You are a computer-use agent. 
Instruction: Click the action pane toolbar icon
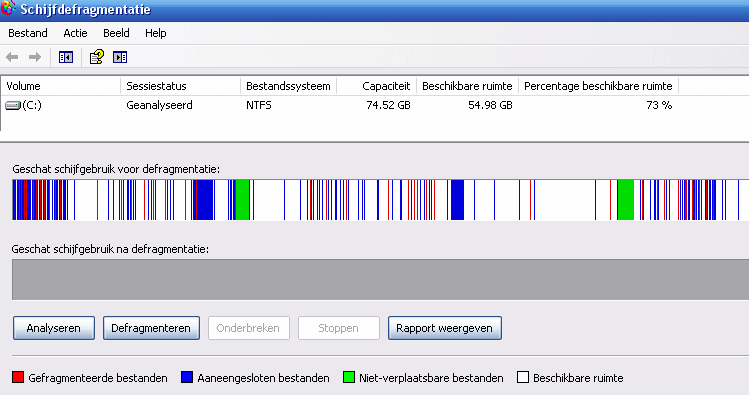[x=120, y=57]
